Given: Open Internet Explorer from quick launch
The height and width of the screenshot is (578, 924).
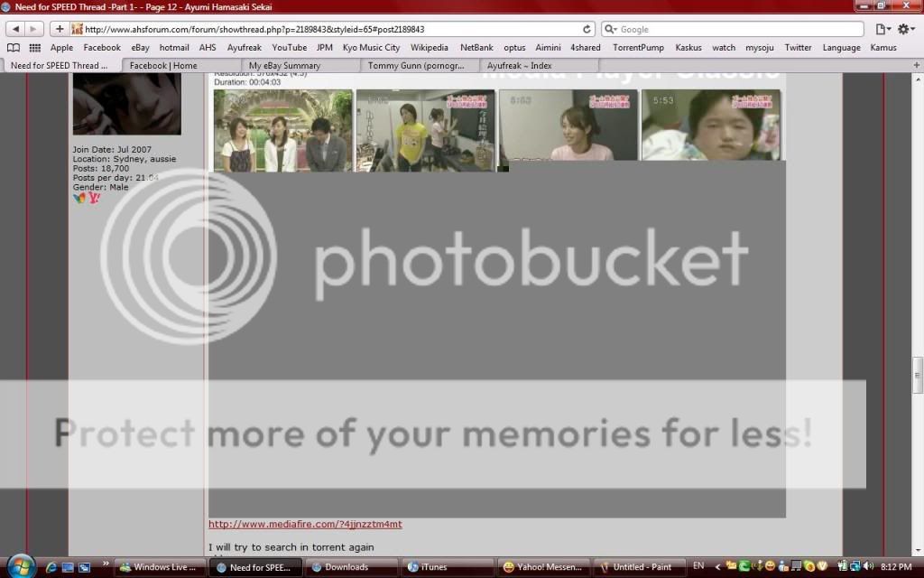Looking at the screenshot, I should 51,567.
